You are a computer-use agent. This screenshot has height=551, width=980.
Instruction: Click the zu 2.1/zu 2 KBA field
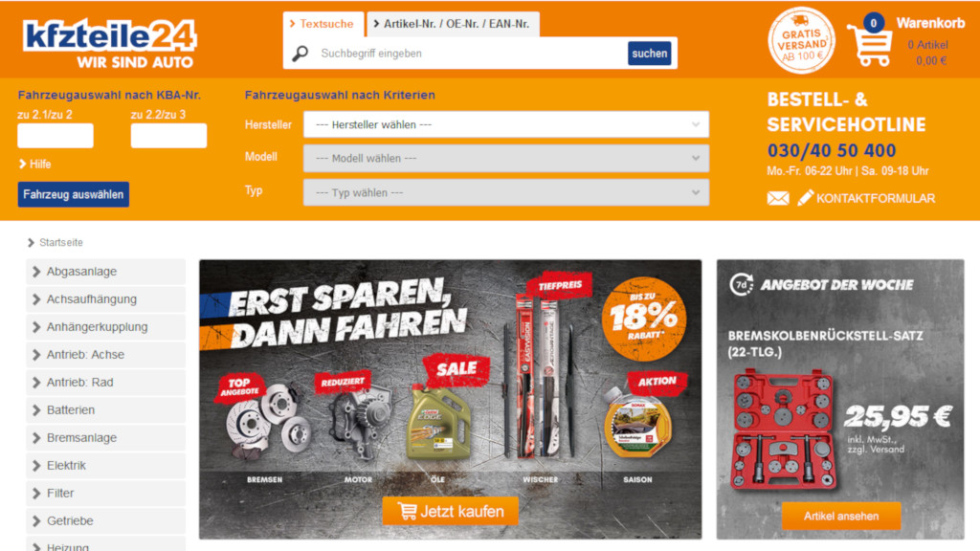[56, 136]
